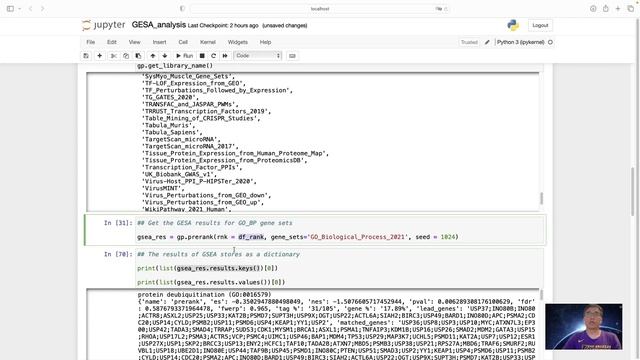640x360 pixels.
Task: Click the Jupyter logo
Action: 104,25
